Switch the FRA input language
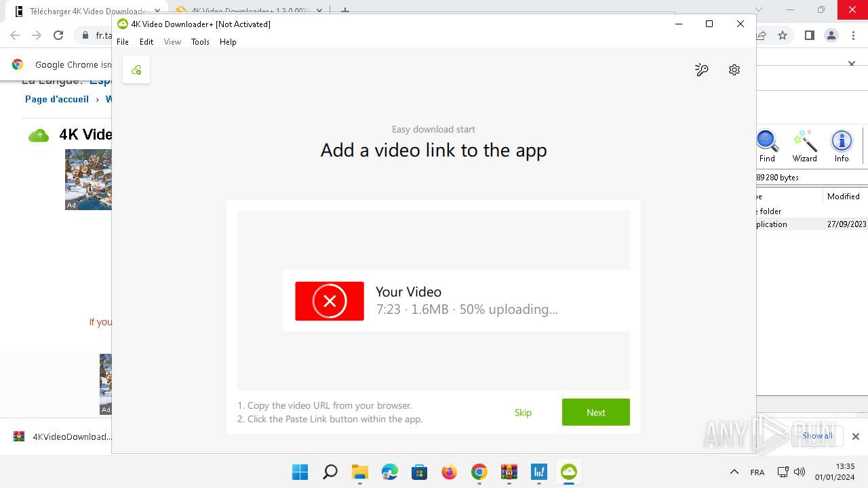This screenshot has width=868, height=488. point(757,472)
